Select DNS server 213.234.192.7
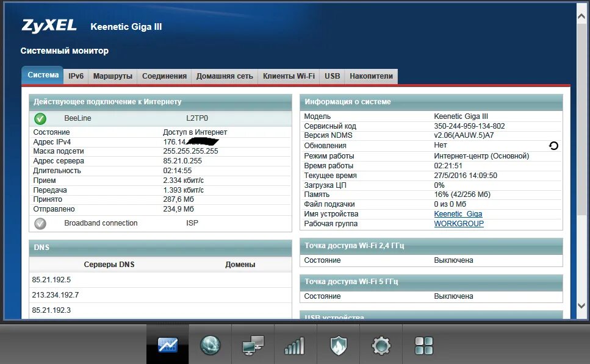 56,295
